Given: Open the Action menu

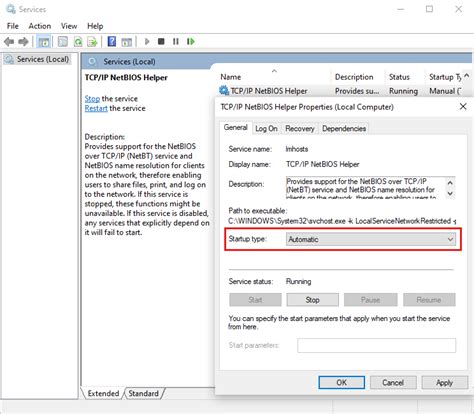Looking at the screenshot, I should coord(40,26).
